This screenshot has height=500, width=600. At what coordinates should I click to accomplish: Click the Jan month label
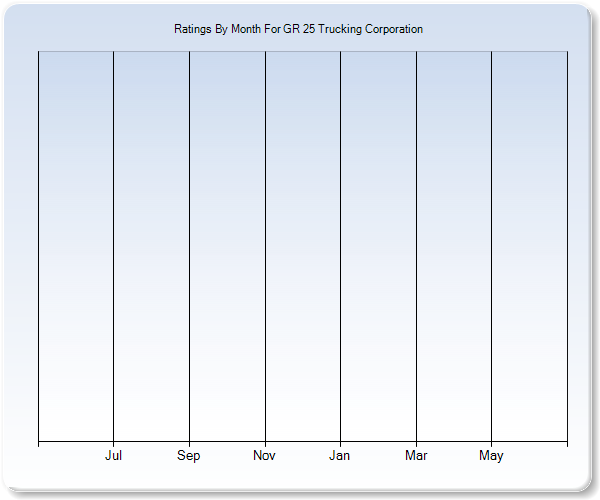339,455
